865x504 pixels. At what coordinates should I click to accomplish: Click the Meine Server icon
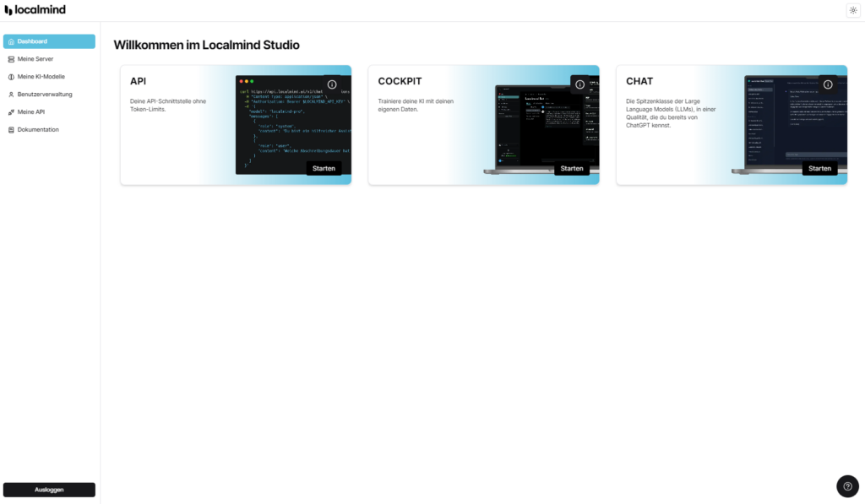(x=11, y=59)
